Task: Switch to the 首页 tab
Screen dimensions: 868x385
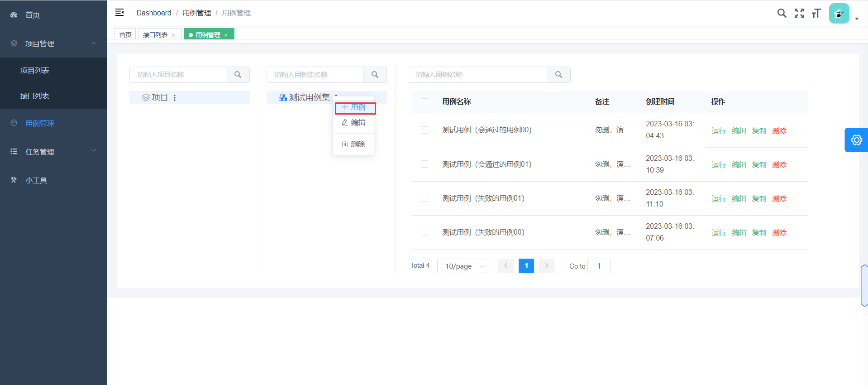Action: 125,34
